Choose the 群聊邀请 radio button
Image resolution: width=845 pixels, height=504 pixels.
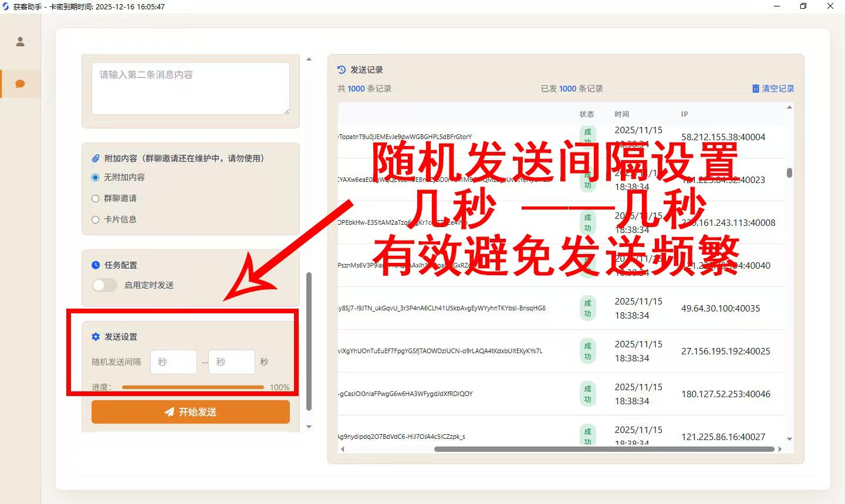(x=95, y=198)
